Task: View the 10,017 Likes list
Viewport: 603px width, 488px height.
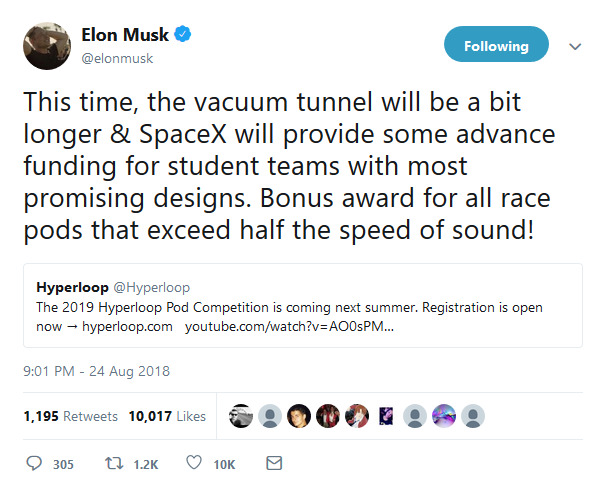Action: 167,416
